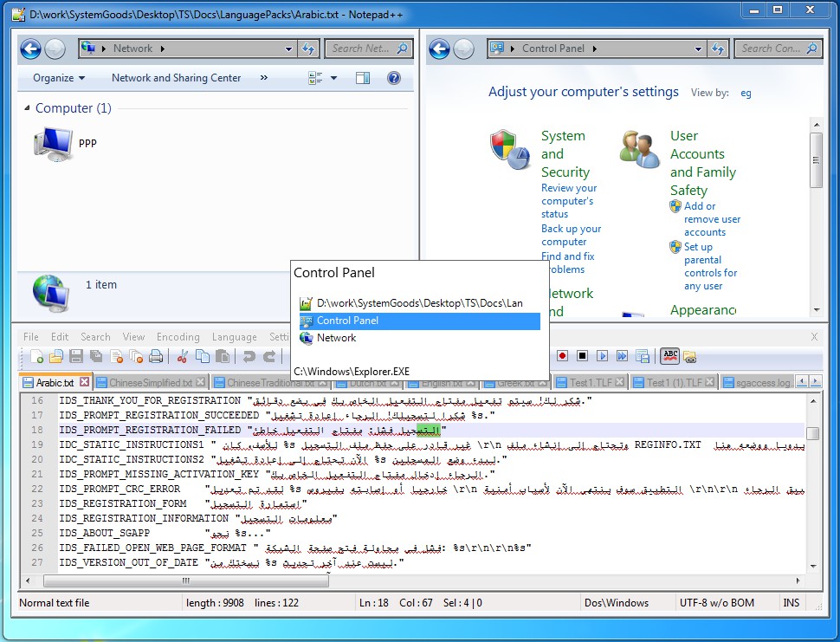The image size is (840, 642).
Task: Click the Close document icon in toolbar
Action: click(x=116, y=356)
